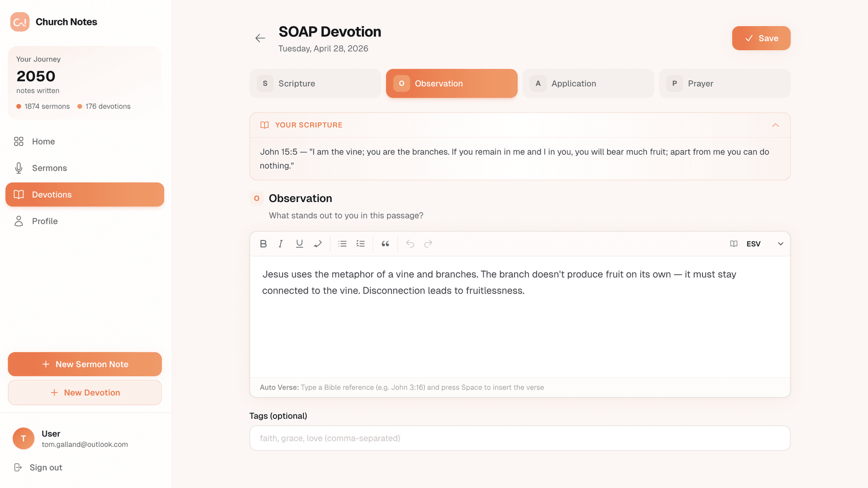Click the New Sermon Note button

[85, 364]
